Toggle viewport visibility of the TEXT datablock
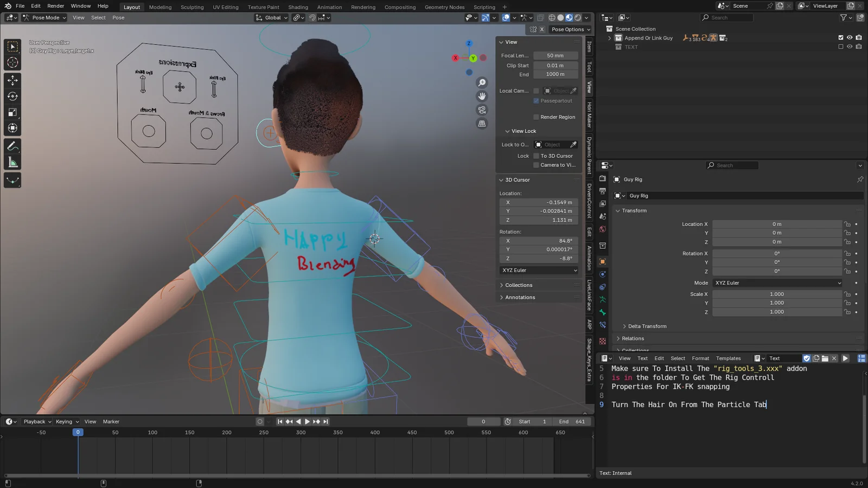The image size is (868, 488). click(x=850, y=46)
